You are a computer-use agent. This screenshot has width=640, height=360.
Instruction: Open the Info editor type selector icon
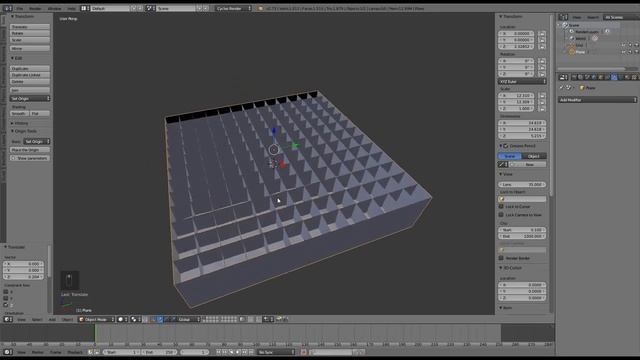[8, 8]
